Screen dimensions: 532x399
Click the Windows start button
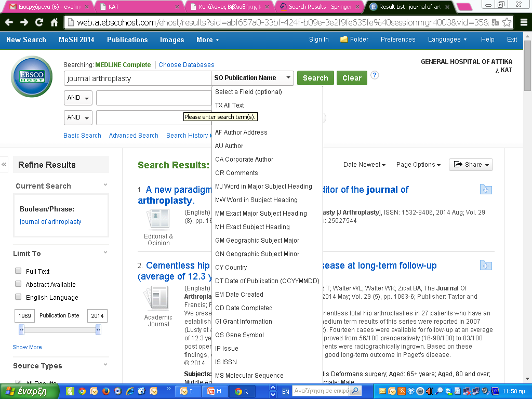(29, 391)
